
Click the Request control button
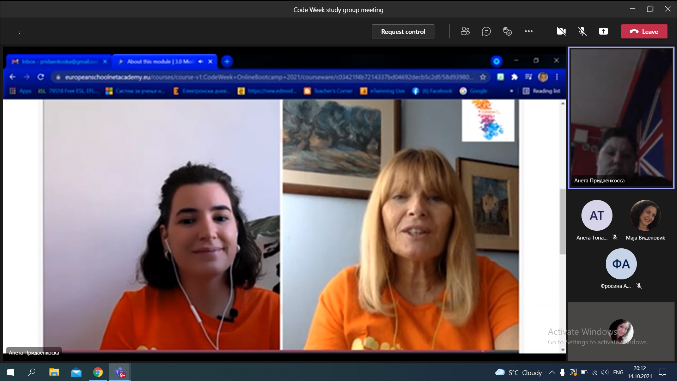click(403, 32)
